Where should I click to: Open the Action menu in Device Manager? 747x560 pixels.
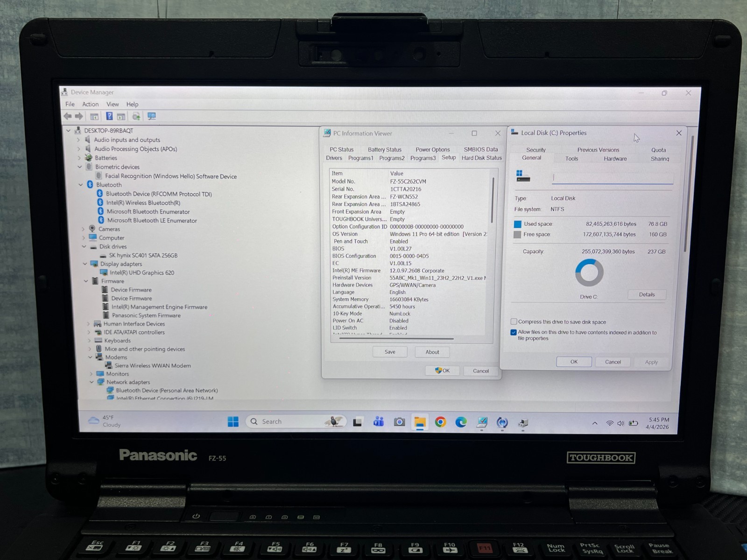[91, 104]
